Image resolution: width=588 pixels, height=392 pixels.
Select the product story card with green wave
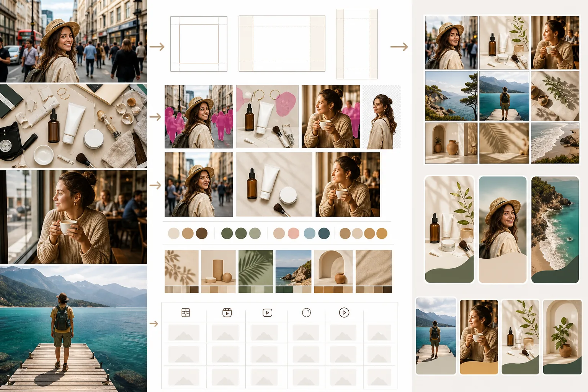[x=449, y=230]
